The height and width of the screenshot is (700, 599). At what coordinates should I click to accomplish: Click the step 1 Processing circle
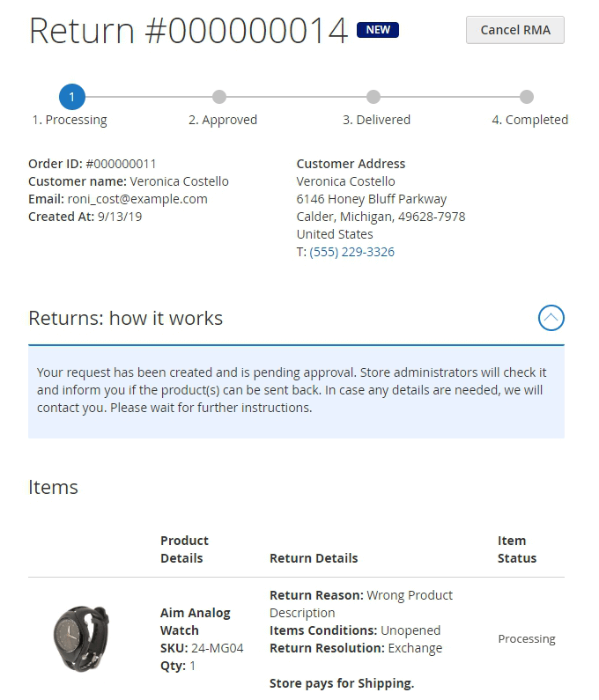pos(71,97)
